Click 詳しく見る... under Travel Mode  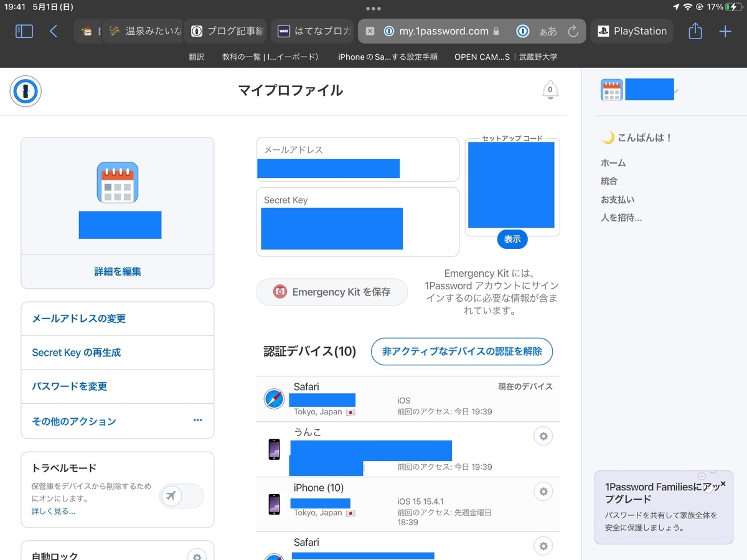click(x=53, y=511)
